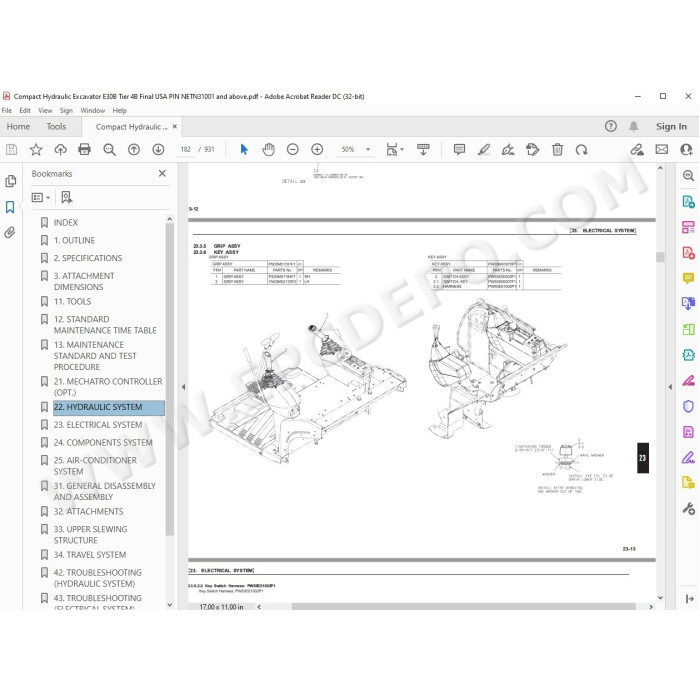The height and width of the screenshot is (700, 700).
Task: Find current bookmark icon in panel
Action: pyautogui.click(x=67, y=197)
